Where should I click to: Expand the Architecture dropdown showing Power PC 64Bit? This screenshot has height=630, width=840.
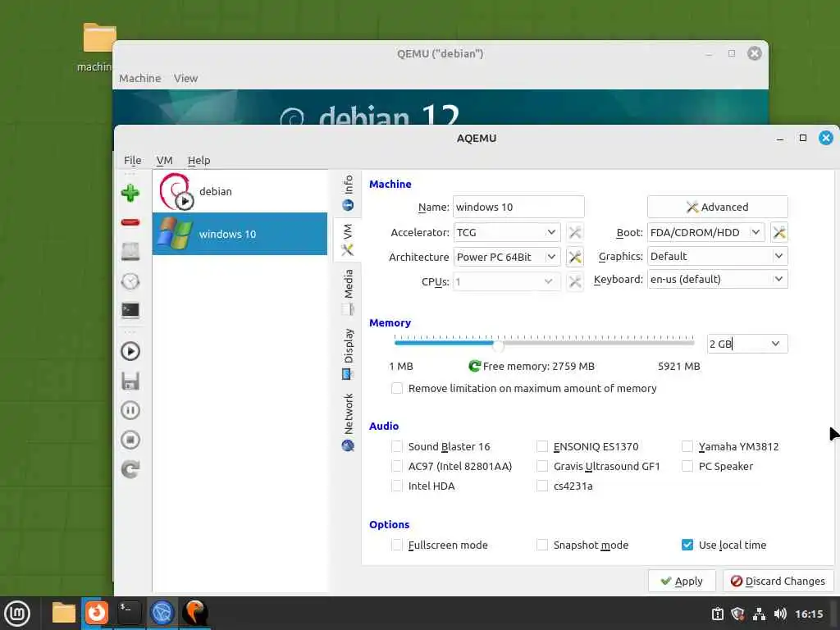[x=507, y=257]
